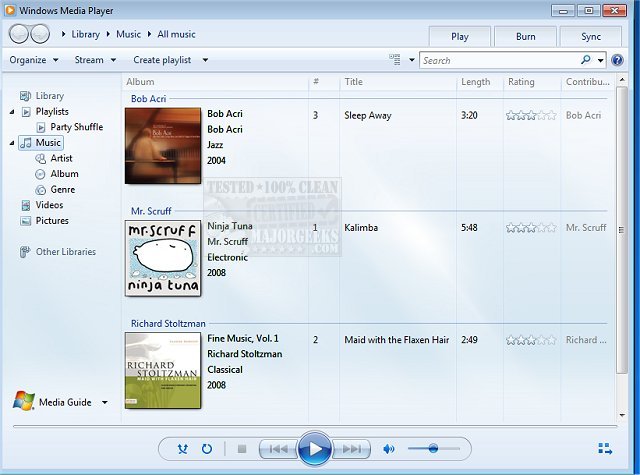640x475 pixels.
Task: Open the View options dropdown arrow
Action: click(412, 60)
